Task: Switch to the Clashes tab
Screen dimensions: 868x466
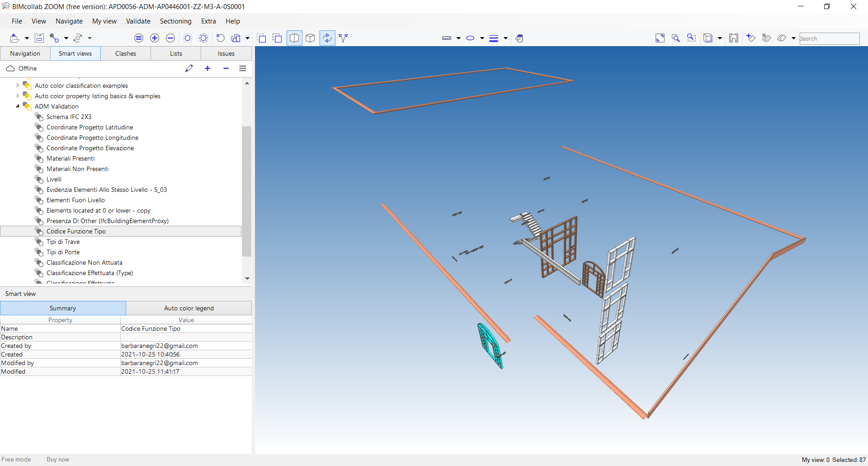Action: [x=126, y=53]
